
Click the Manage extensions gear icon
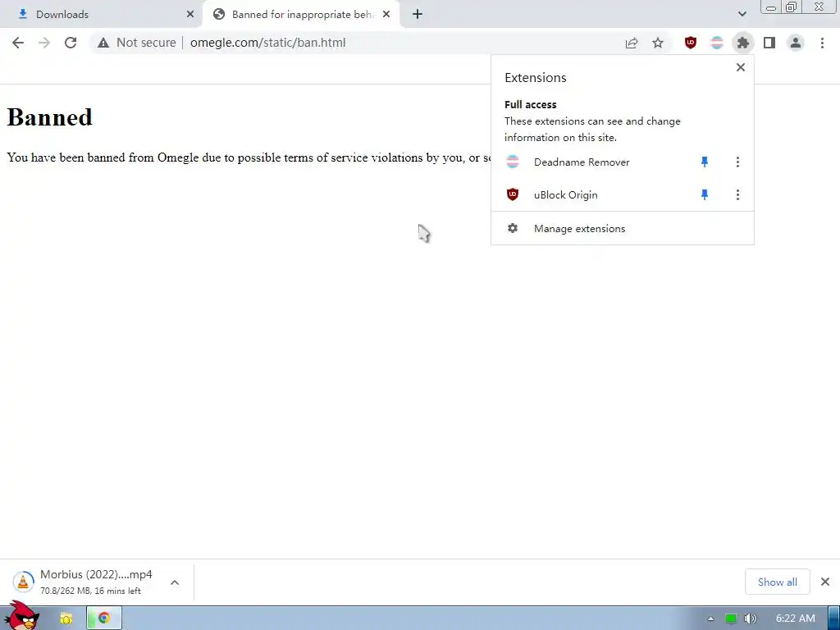pos(513,228)
